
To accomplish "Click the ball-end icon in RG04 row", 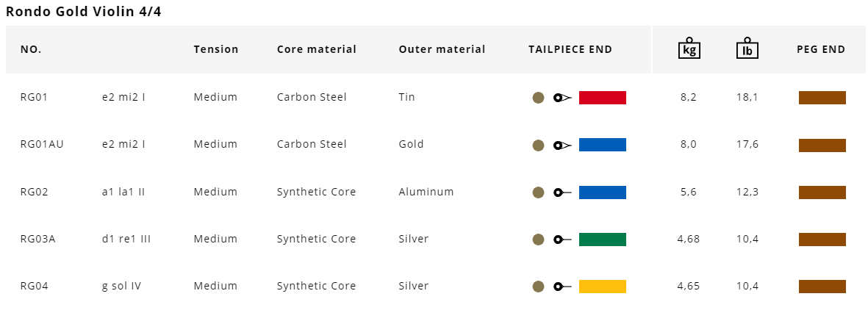I will click(562, 287).
